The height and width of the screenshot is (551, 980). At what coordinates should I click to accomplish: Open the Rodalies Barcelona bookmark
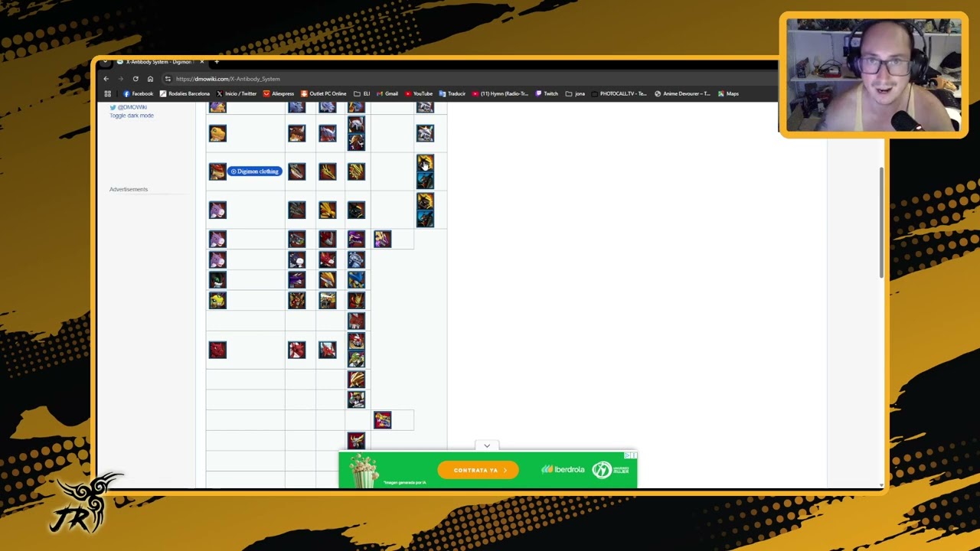185,94
